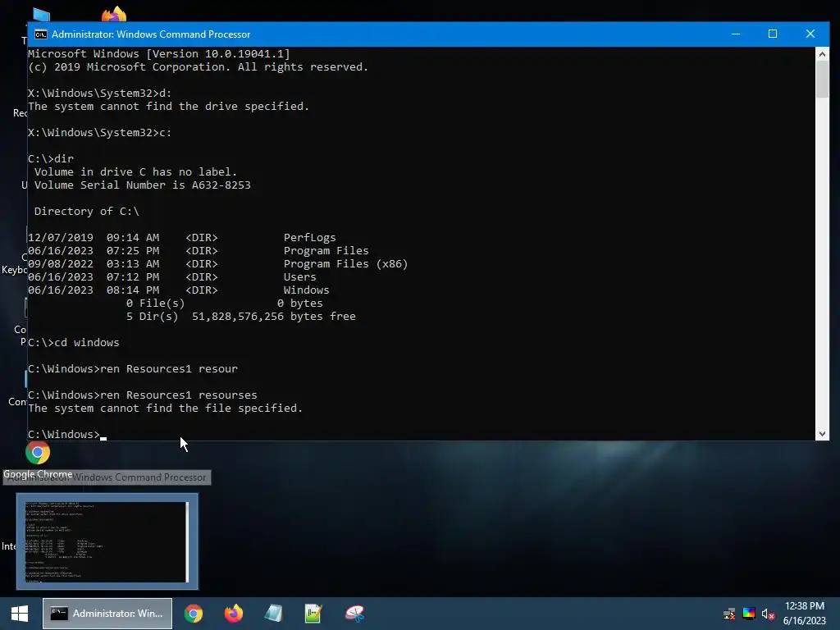
Task: Launch Google Chrome from the taskbar
Action: coord(194,614)
